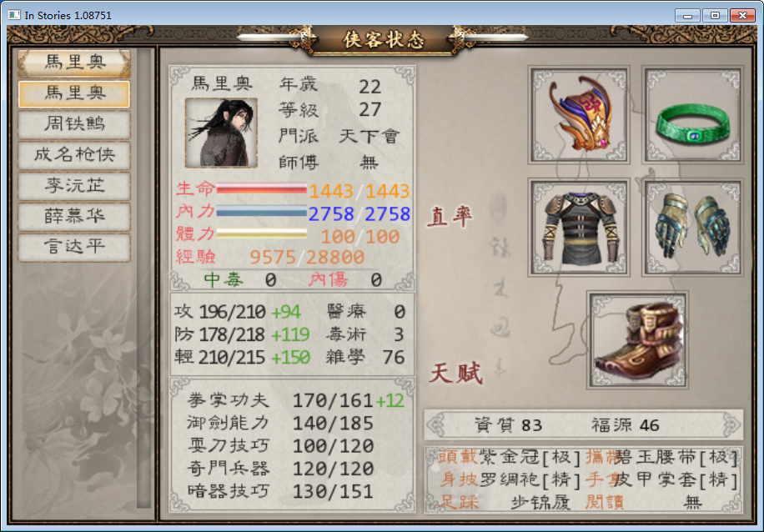764x532 pixels.
Task: Click the highlighted 馬里奥 list entry
Action: point(74,93)
